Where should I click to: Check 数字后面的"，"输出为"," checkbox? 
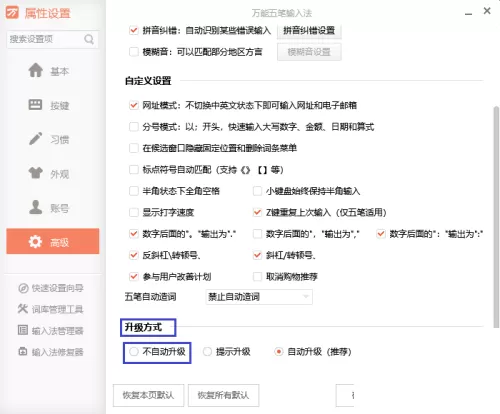click(x=257, y=234)
